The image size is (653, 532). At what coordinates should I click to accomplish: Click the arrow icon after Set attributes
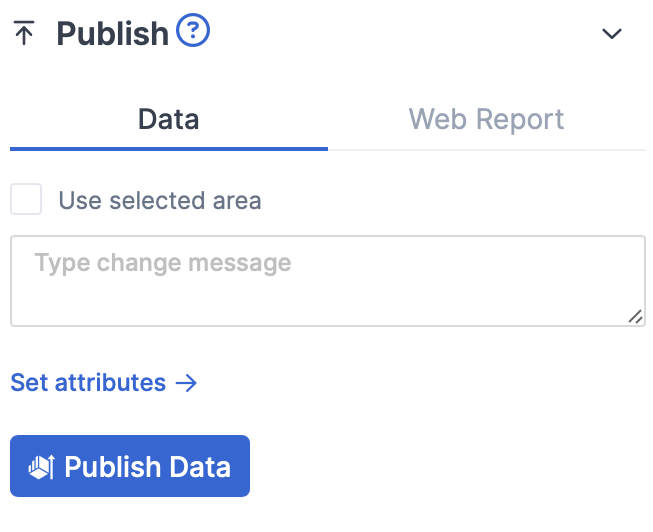(186, 383)
